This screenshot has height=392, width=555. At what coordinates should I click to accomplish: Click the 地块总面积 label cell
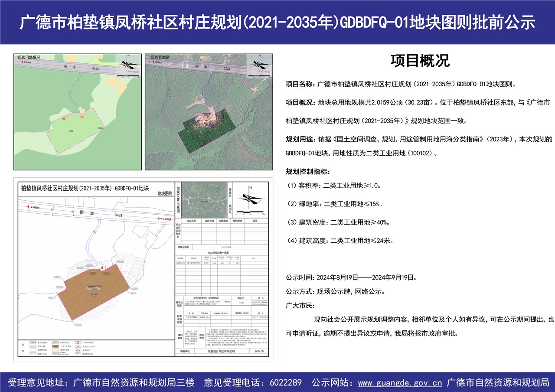[x=183, y=247]
